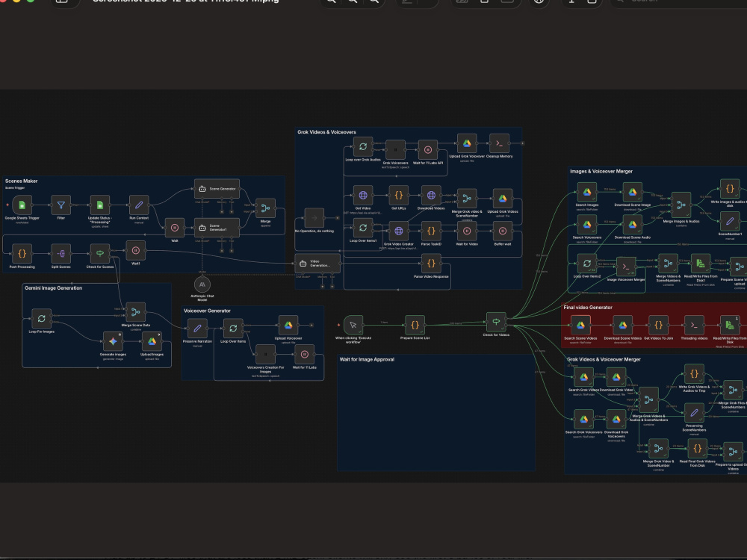
Task: Select the Search Images Drive node
Action: (x=587, y=192)
